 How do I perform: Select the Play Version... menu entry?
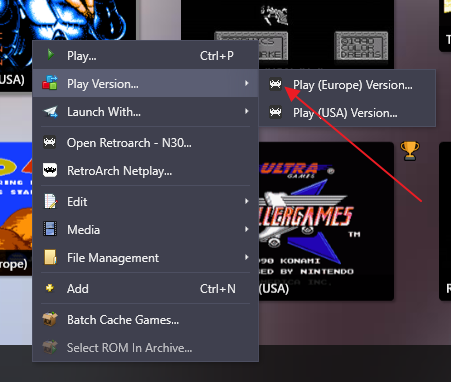146,83
